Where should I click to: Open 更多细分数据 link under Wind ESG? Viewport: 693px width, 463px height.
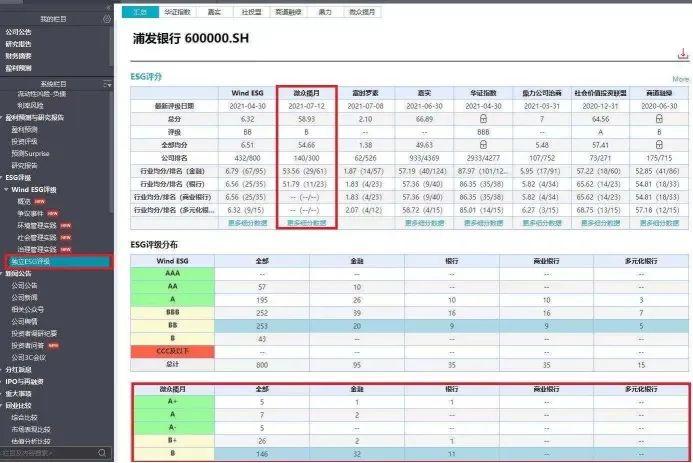coord(248,223)
